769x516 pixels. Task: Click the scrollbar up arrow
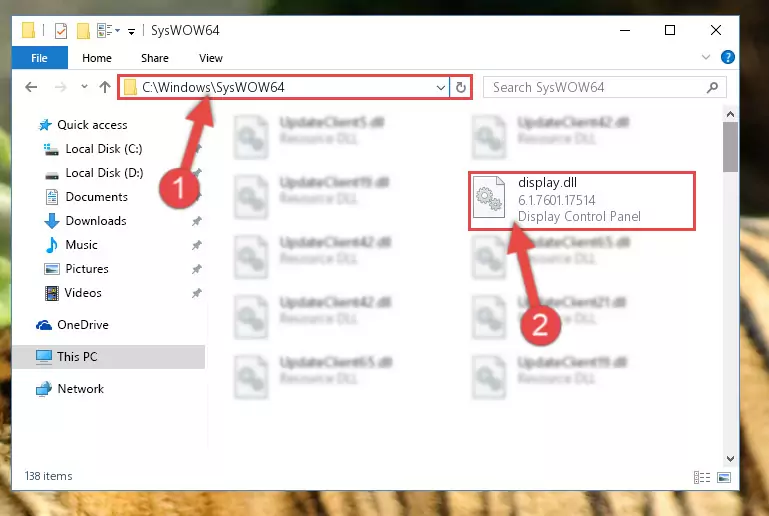pos(730,114)
